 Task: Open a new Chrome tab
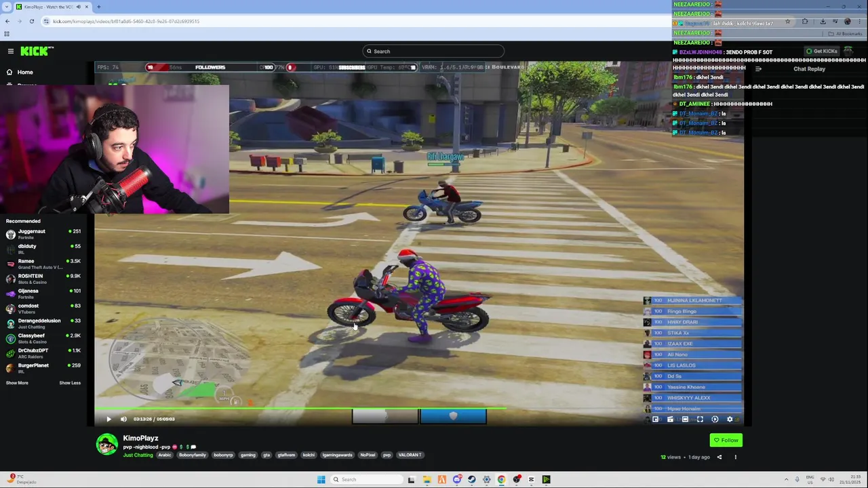pos(98,7)
